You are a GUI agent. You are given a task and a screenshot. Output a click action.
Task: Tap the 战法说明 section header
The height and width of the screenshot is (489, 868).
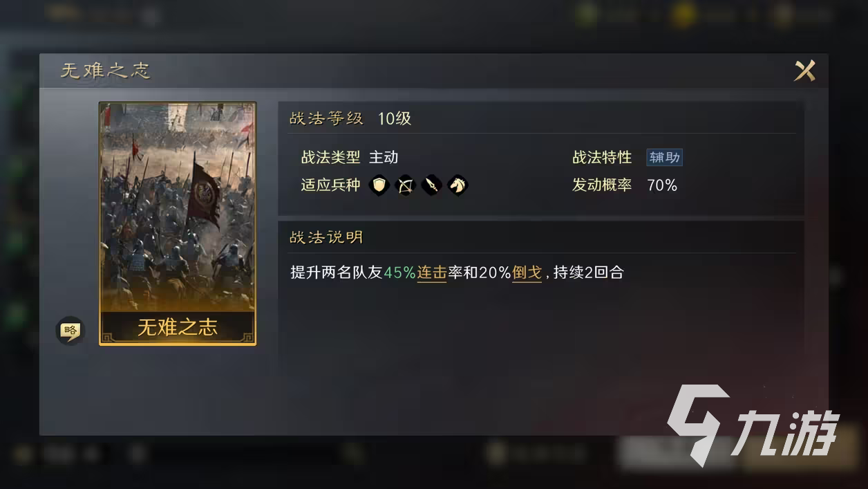point(326,237)
